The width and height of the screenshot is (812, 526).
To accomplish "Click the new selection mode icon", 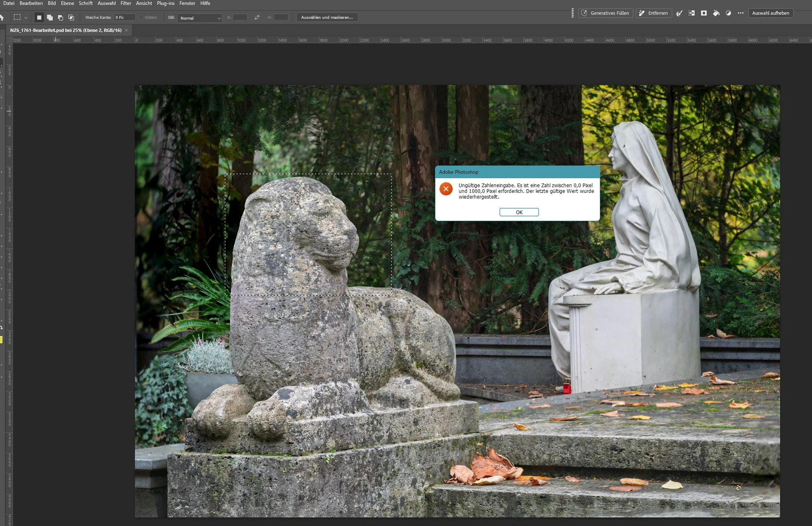I will [39, 18].
